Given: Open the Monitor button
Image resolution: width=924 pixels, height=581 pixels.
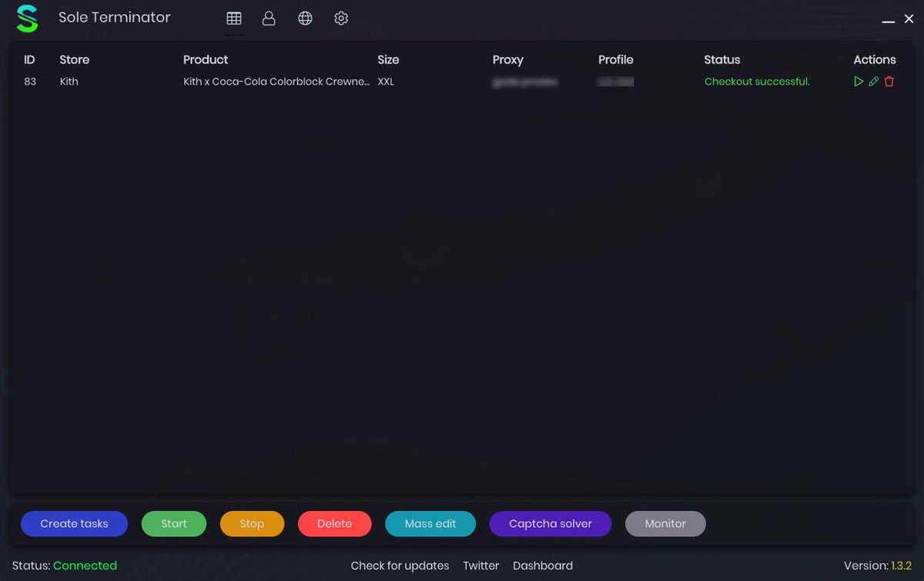Looking at the screenshot, I should (x=665, y=523).
